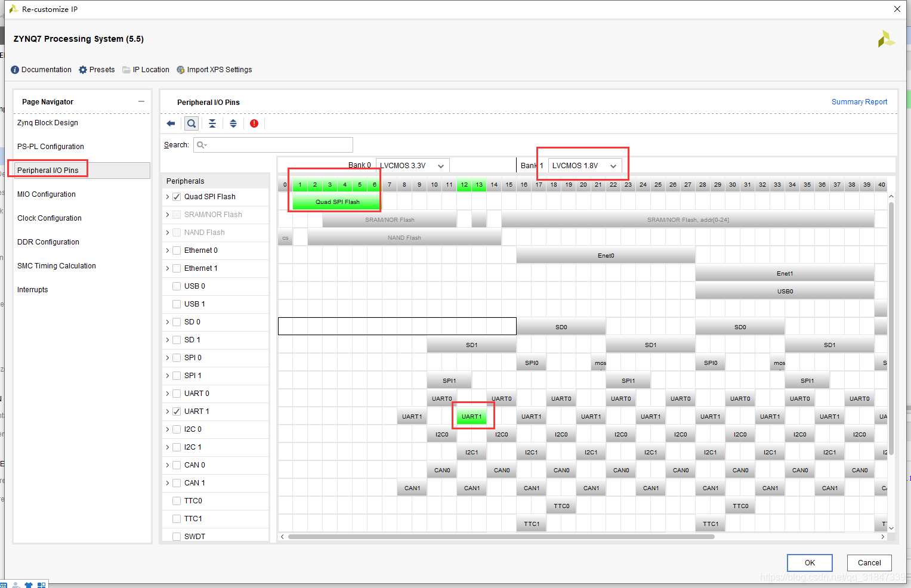911x588 pixels.
Task: Click pin number 12 header cell
Action: pos(464,185)
